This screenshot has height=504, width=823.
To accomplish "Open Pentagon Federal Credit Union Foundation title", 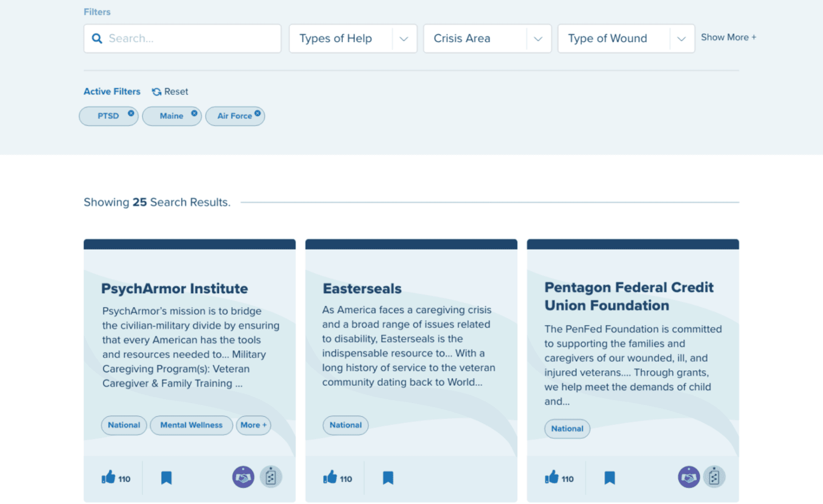I will pyautogui.click(x=629, y=296).
